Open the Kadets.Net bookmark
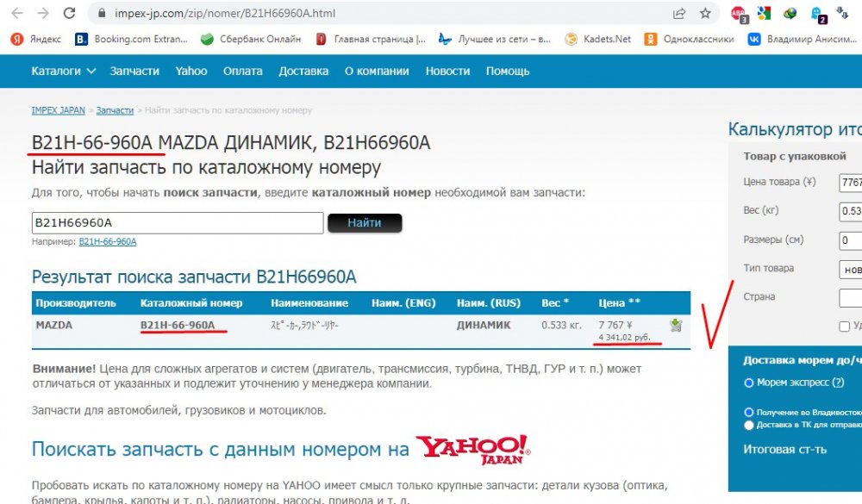862x504 pixels. (x=597, y=39)
